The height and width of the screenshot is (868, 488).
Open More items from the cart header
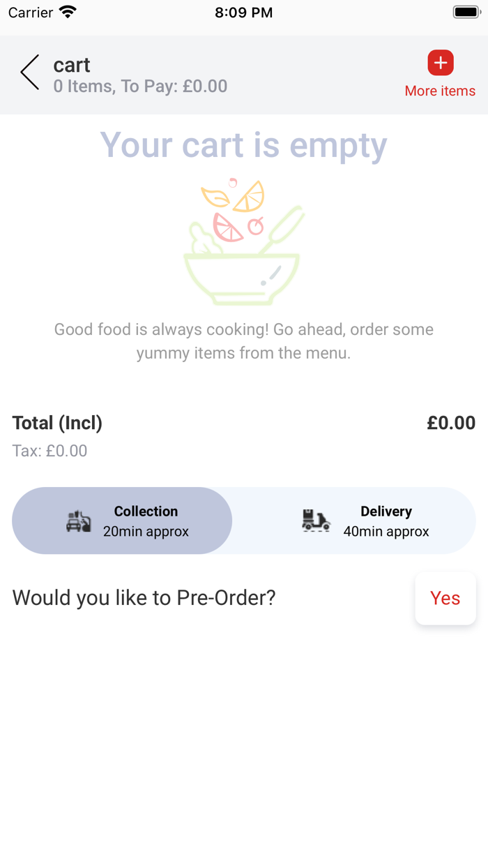pos(441,91)
